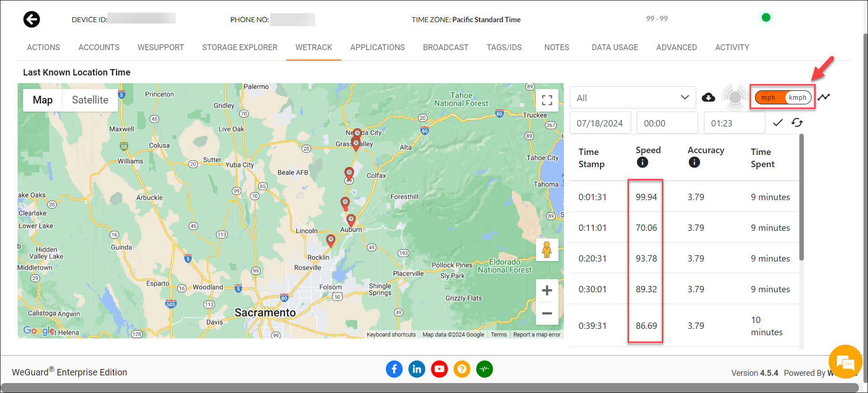The height and width of the screenshot is (393, 868).
Task: Click Report a map error
Action: pos(537,335)
